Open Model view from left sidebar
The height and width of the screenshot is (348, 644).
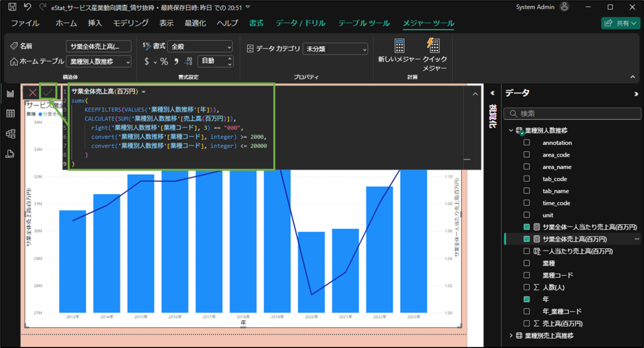coord(10,134)
